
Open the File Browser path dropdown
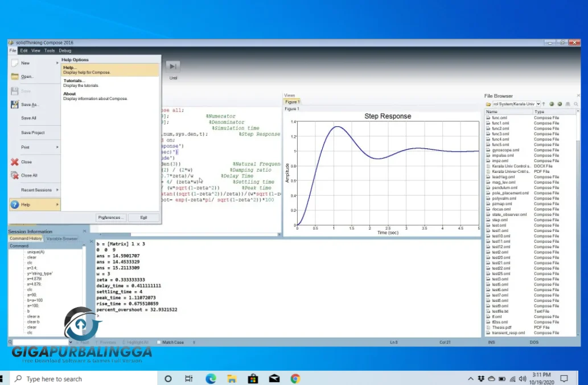point(538,104)
